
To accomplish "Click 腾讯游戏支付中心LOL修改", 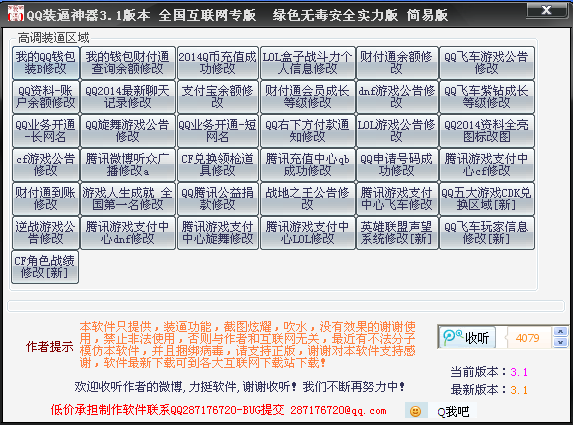I will pyautogui.click(x=307, y=233).
